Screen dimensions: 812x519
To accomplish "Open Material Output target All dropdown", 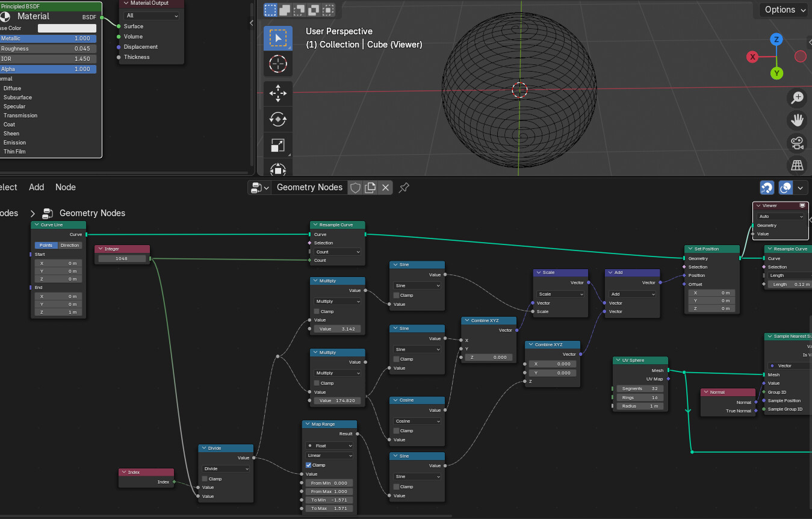I will [152, 16].
